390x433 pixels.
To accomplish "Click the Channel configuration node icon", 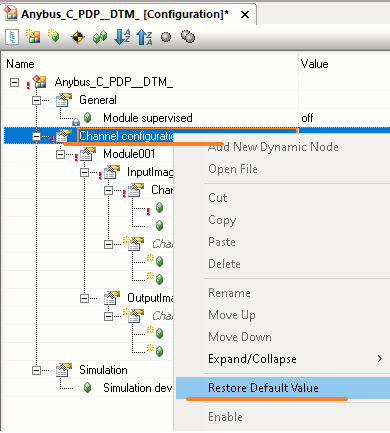I will pyautogui.click(x=64, y=136).
